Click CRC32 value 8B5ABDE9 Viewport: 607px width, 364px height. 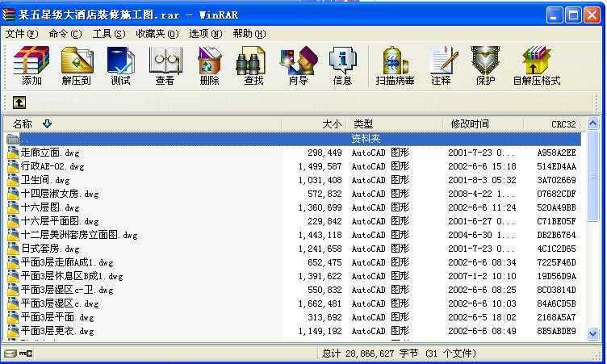click(x=556, y=331)
